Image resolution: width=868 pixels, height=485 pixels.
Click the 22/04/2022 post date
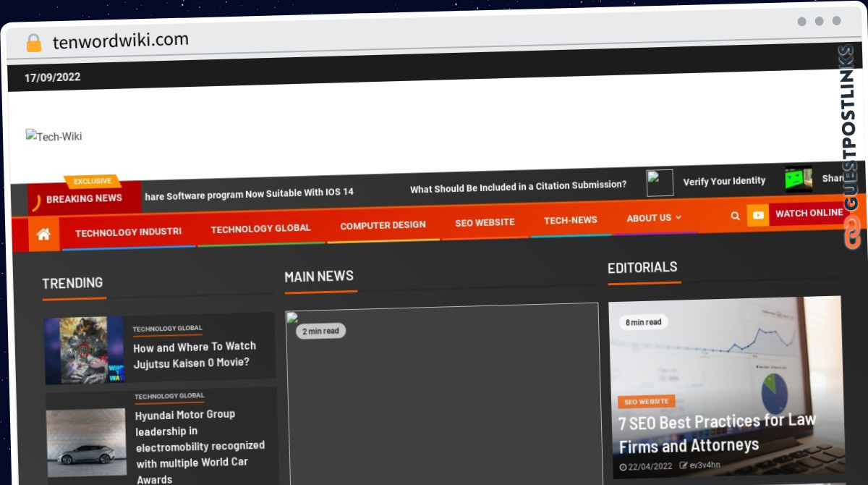tap(650, 467)
